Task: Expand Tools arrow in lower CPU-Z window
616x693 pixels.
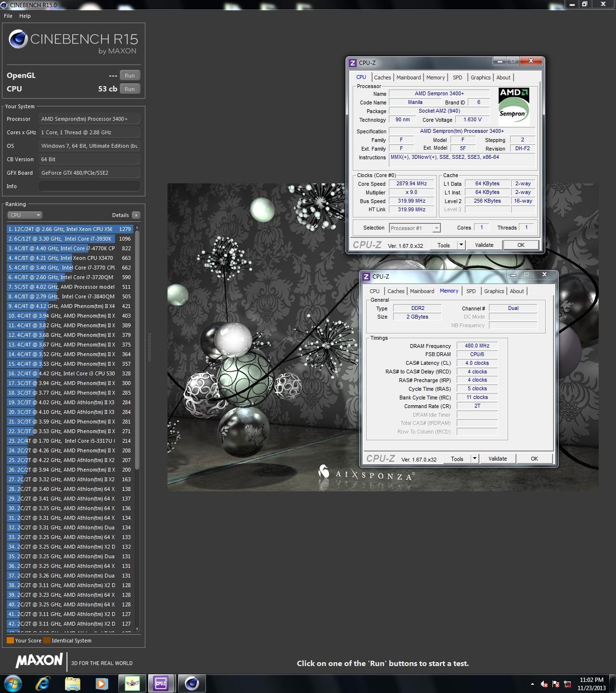Action: 475,459
